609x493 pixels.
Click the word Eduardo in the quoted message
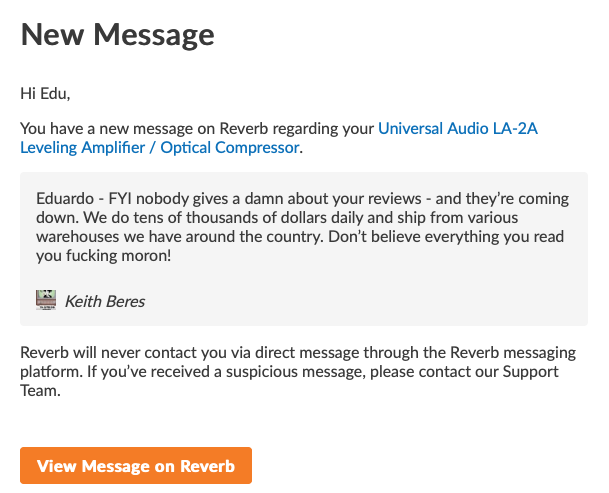click(x=65, y=199)
